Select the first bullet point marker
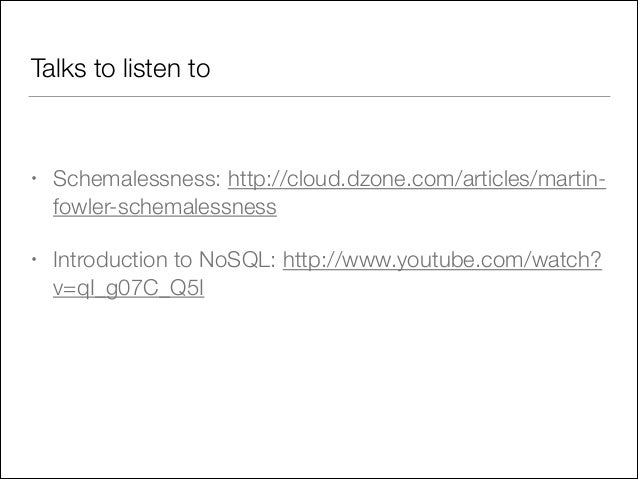Image resolution: width=638 pixels, height=479 pixels. pos(34,178)
